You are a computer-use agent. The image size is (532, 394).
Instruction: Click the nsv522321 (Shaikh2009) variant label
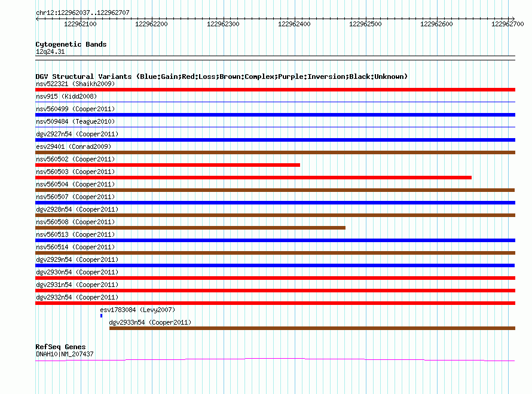pos(75,84)
